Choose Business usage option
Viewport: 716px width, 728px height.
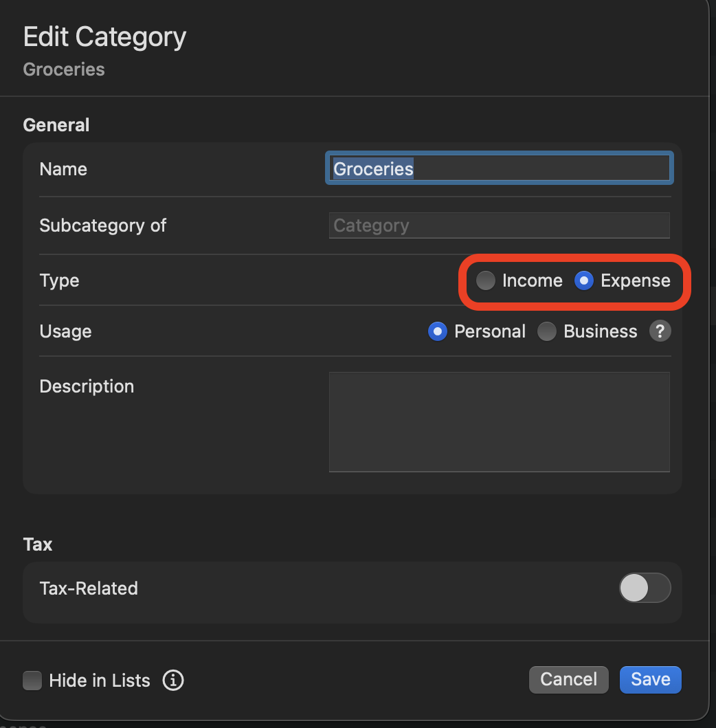coord(547,331)
